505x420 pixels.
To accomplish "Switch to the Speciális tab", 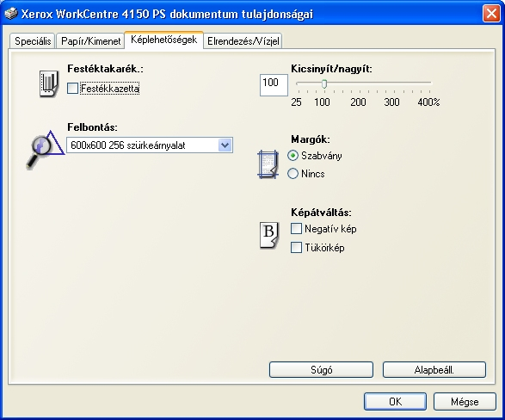I will pos(33,41).
